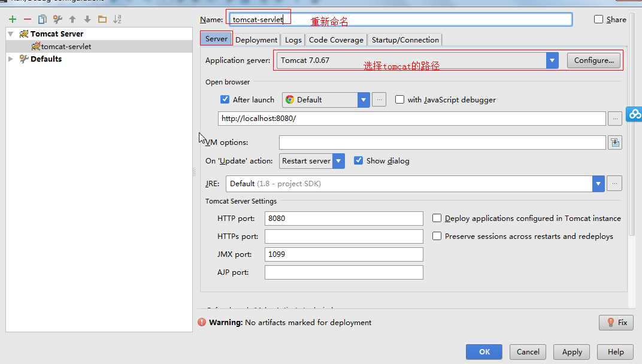Viewport: 642px width, 364px height.
Task: Click the localhost URL field
Action: [x=412, y=119]
